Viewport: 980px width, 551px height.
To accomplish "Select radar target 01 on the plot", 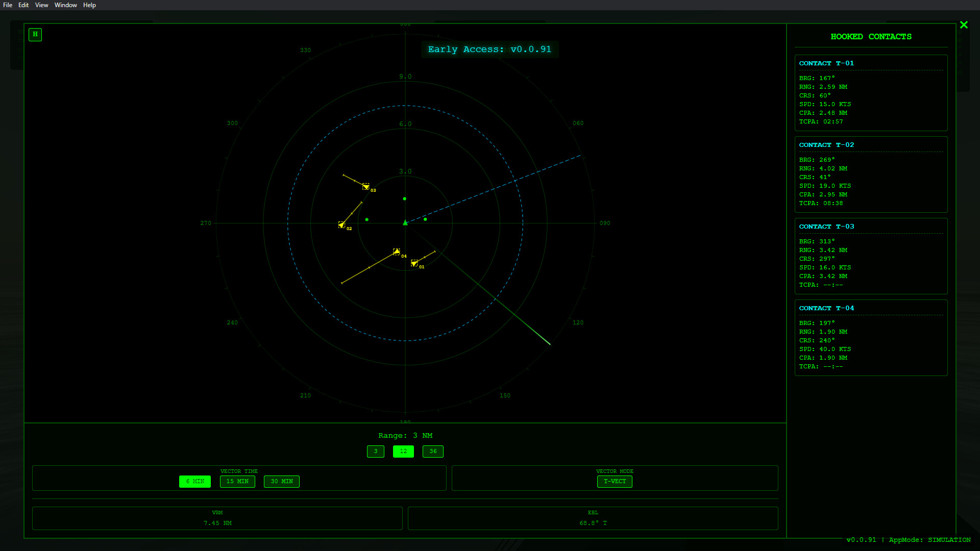I will click(415, 264).
